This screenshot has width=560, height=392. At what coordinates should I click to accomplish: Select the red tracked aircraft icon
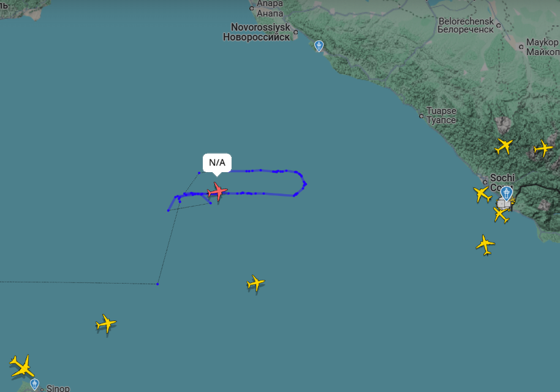(x=217, y=192)
